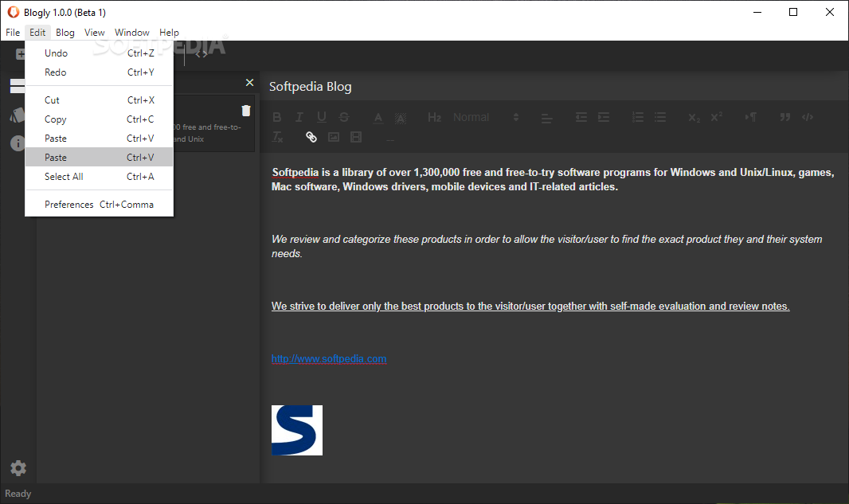Open Preferences from the Edit menu
The width and height of the screenshot is (849, 504).
tap(99, 204)
